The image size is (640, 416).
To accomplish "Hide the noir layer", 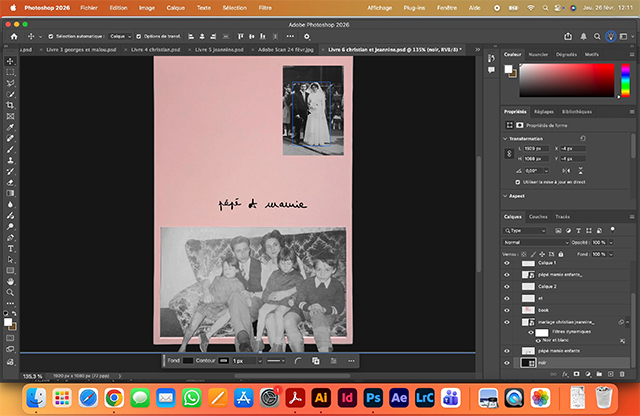I will pyautogui.click(x=507, y=363).
